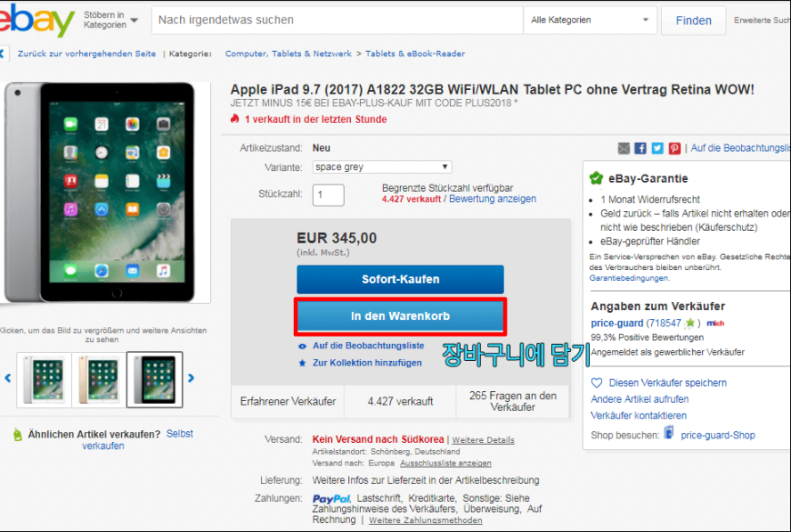This screenshot has height=532, width=791.
Task: Click the main iPad product image
Action: 105,192
